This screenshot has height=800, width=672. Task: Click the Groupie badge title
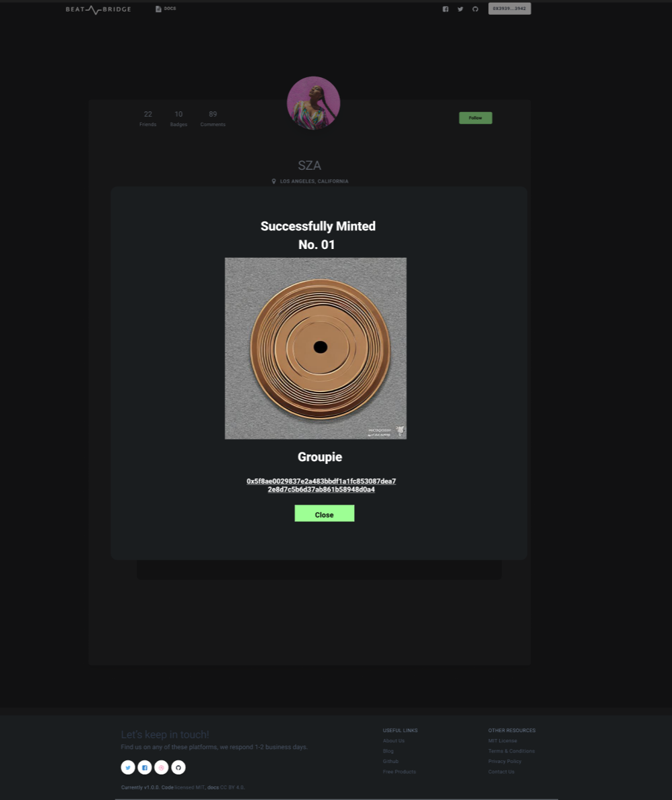click(320, 456)
